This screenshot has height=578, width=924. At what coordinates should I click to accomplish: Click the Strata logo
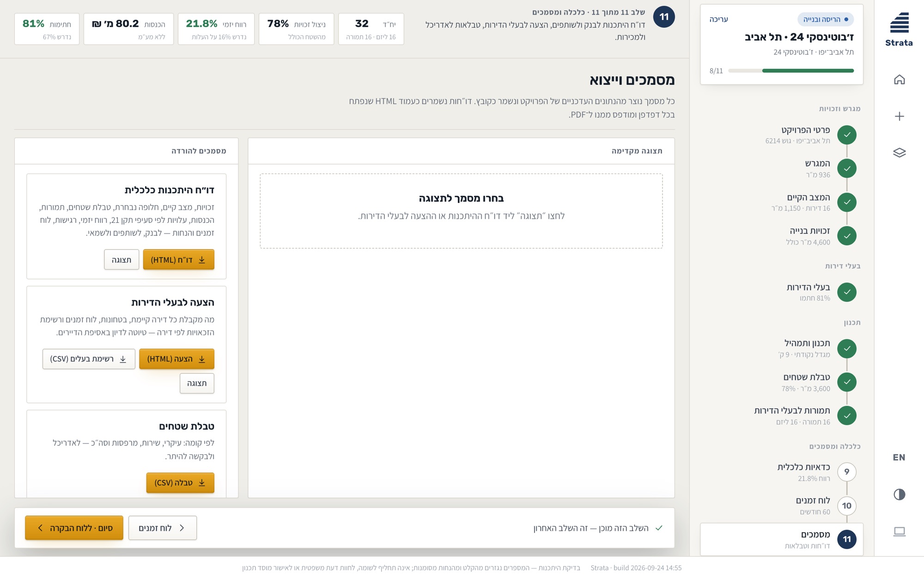[899, 29]
